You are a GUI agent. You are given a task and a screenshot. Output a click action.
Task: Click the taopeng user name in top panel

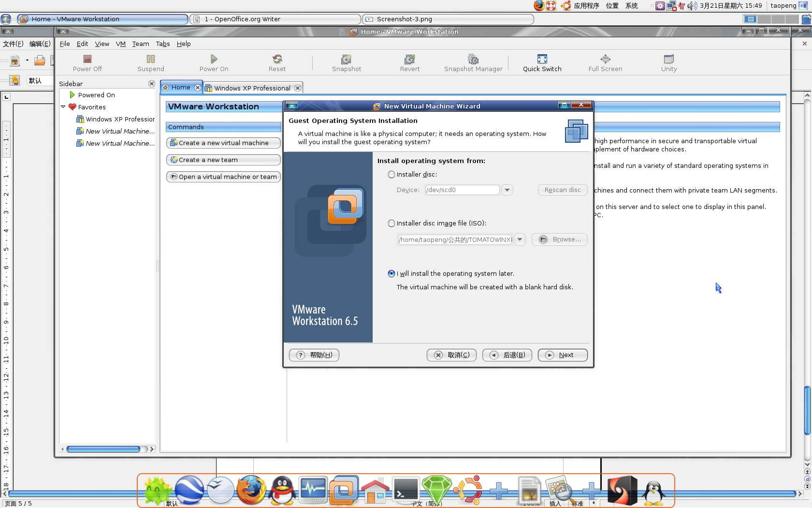click(x=783, y=6)
